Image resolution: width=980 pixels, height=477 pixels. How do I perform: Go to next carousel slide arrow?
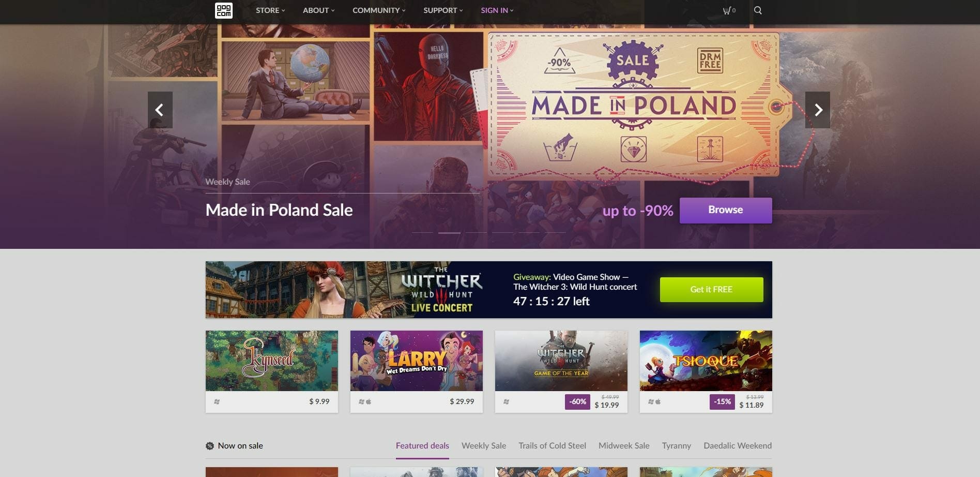818,110
